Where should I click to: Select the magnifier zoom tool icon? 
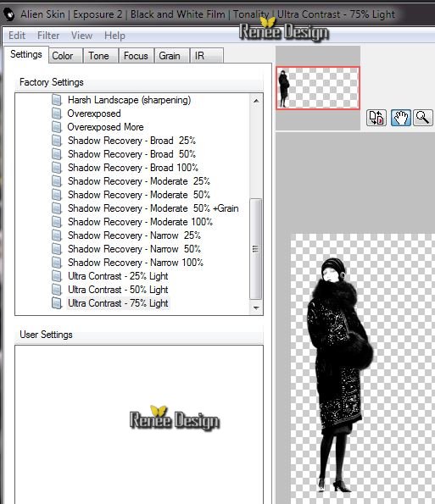pos(422,118)
